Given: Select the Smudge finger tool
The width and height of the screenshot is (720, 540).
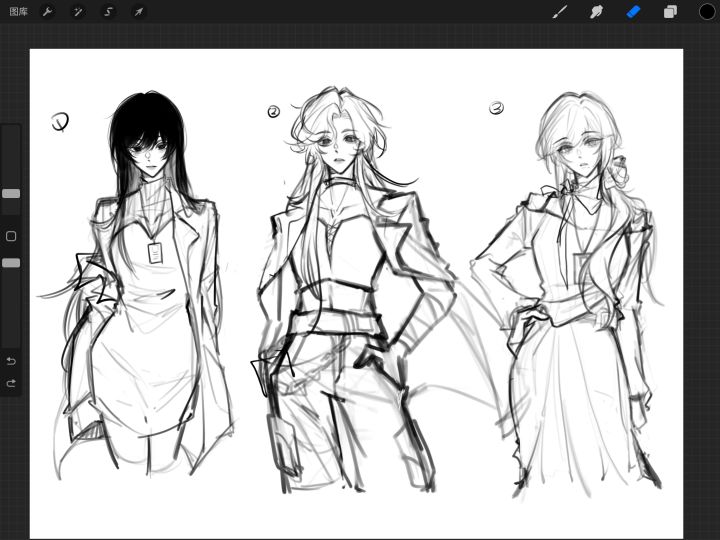Looking at the screenshot, I should (x=596, y=11).
